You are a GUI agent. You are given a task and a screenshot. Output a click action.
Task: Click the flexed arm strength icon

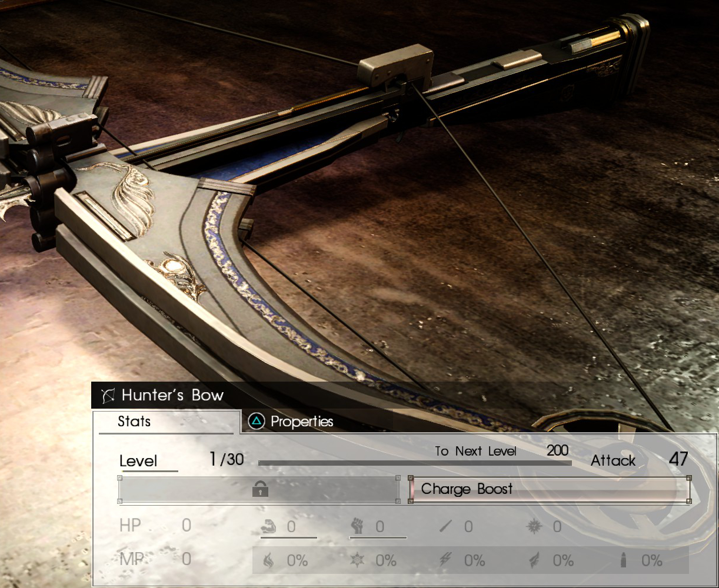269,527
